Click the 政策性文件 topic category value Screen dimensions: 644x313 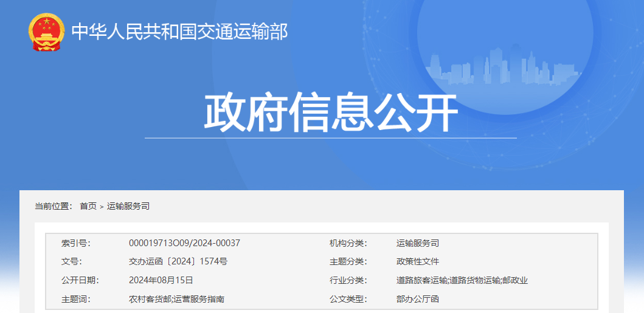point(417,262)
